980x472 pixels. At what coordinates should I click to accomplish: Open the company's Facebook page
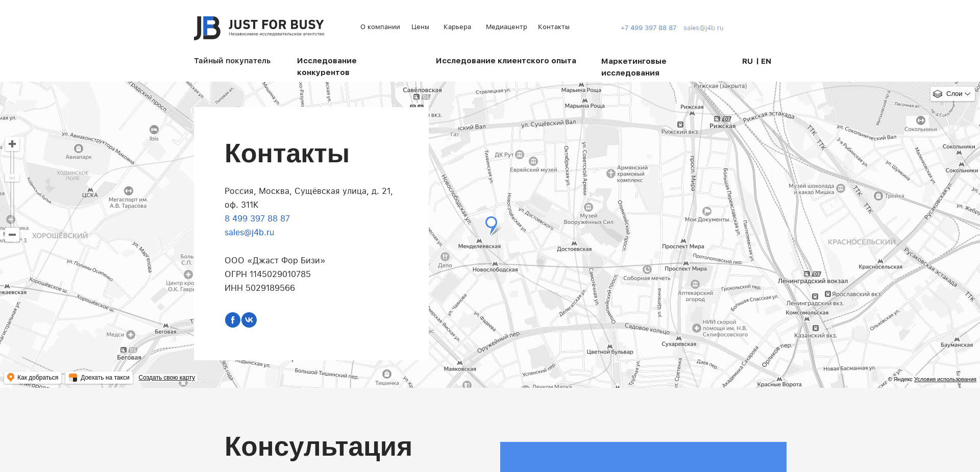click(x=232, y=319)
